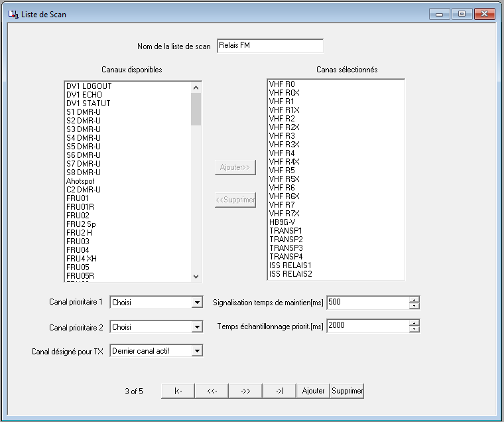Open the Canal désigné pour TX dropdown
This screenshot has width=504, height=422.
point(197,350)
